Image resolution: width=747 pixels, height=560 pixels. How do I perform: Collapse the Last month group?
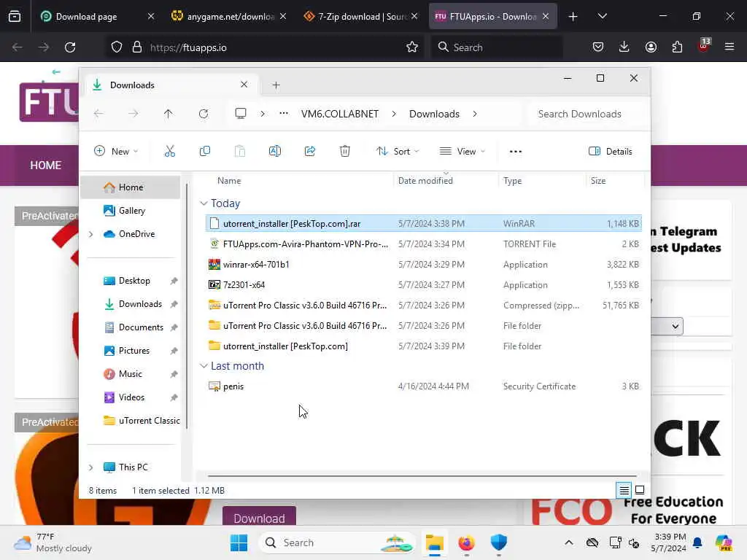204,366
